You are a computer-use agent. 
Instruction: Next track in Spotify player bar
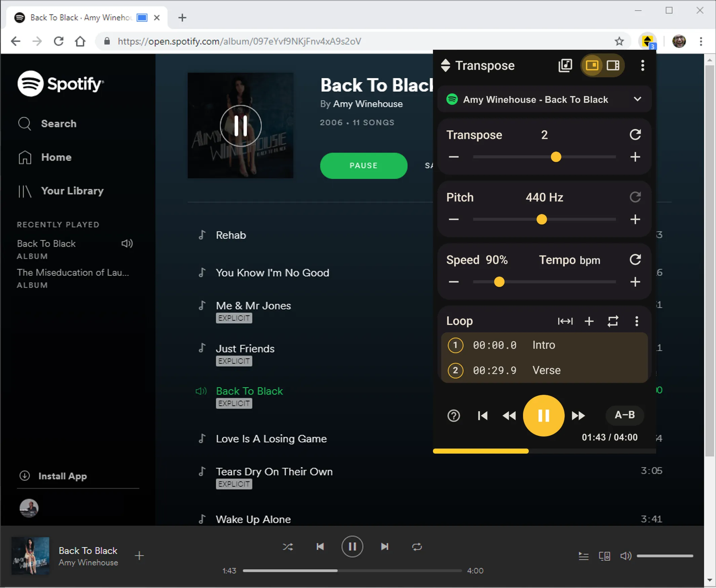click(x=385, y=547)
